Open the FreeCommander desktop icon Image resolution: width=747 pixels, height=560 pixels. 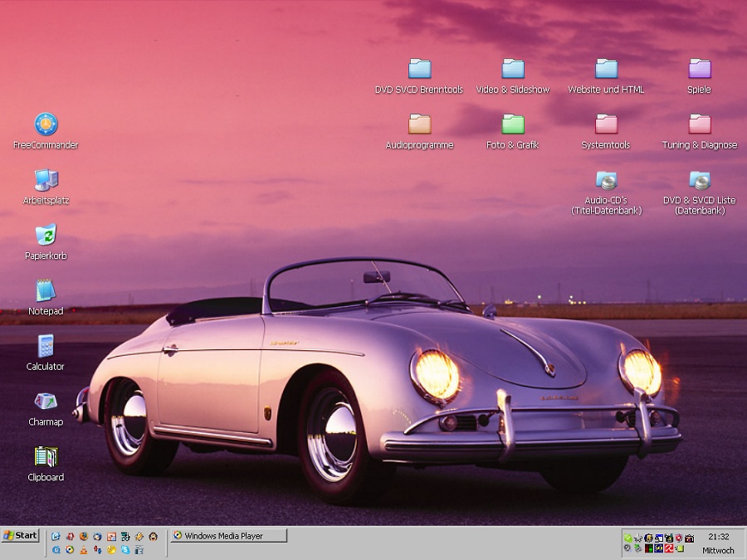click(46, 131)
